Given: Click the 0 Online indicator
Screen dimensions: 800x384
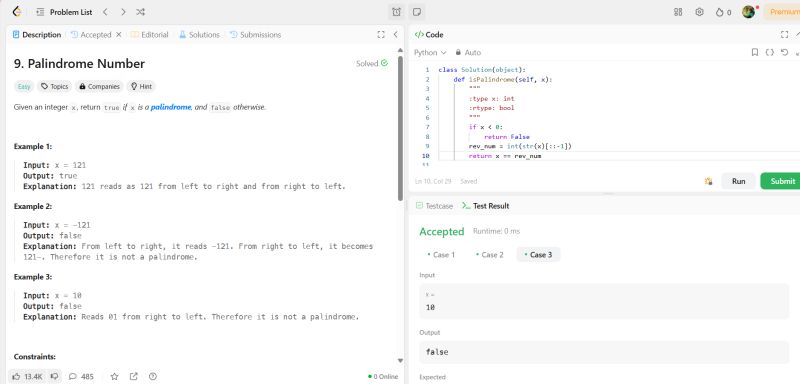Looking at the screenshot, I should 383,377.
